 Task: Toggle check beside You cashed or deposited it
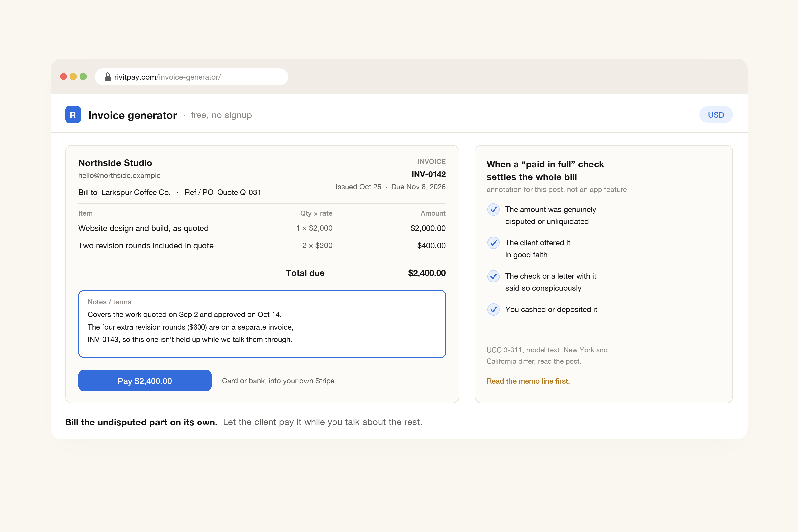(x=493, y=310)
